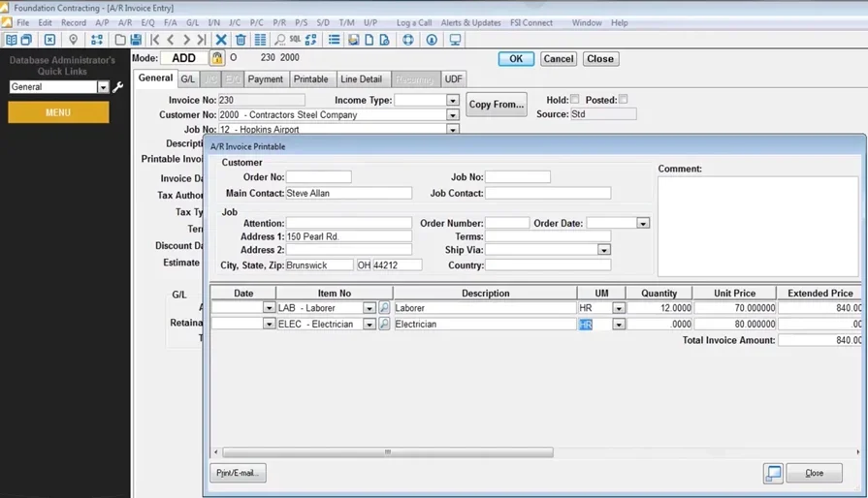Viewport: 868px width, 498px height.
Task: Click the magnifying glass search toolbar icon
Action: [x=280, y=40]
